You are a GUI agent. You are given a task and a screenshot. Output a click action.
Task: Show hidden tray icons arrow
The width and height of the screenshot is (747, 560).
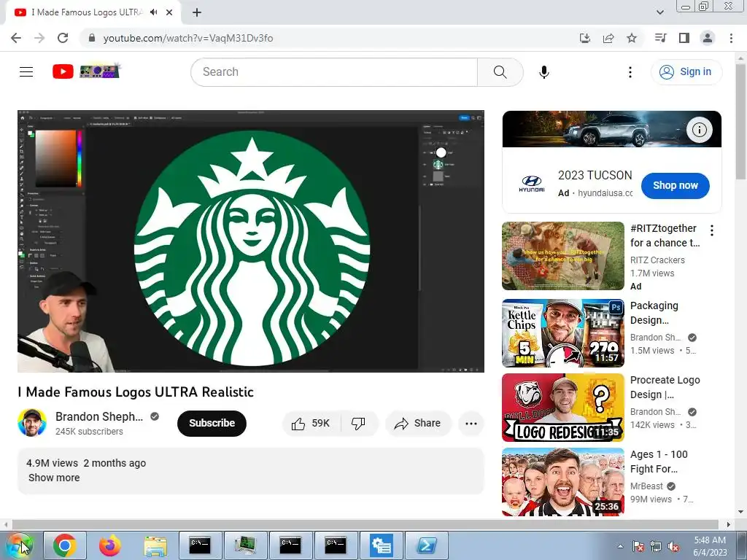[x=620, y=546]
